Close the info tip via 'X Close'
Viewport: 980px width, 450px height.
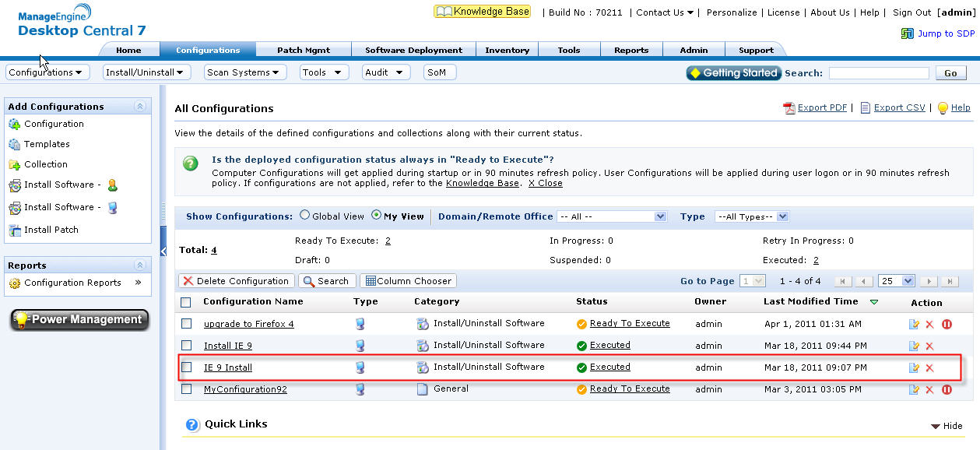point(545,184)
